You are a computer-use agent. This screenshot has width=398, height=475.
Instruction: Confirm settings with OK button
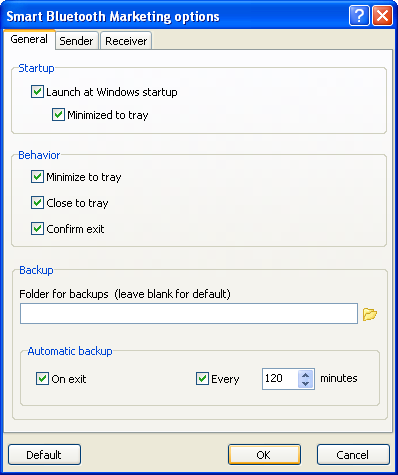point(264,455)
